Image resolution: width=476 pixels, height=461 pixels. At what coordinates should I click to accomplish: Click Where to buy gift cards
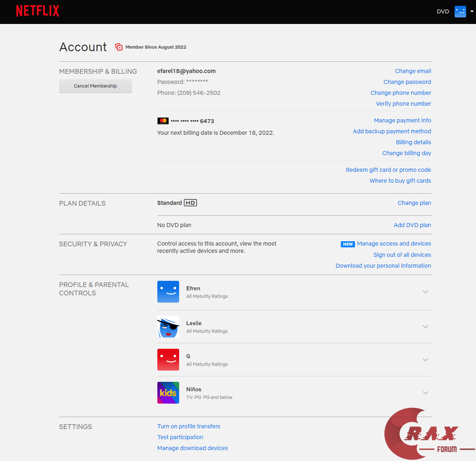(x=400, y=181)
